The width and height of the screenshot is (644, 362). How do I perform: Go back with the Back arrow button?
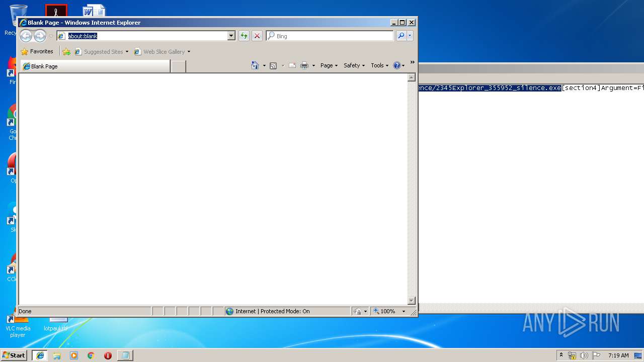[26, 36]
